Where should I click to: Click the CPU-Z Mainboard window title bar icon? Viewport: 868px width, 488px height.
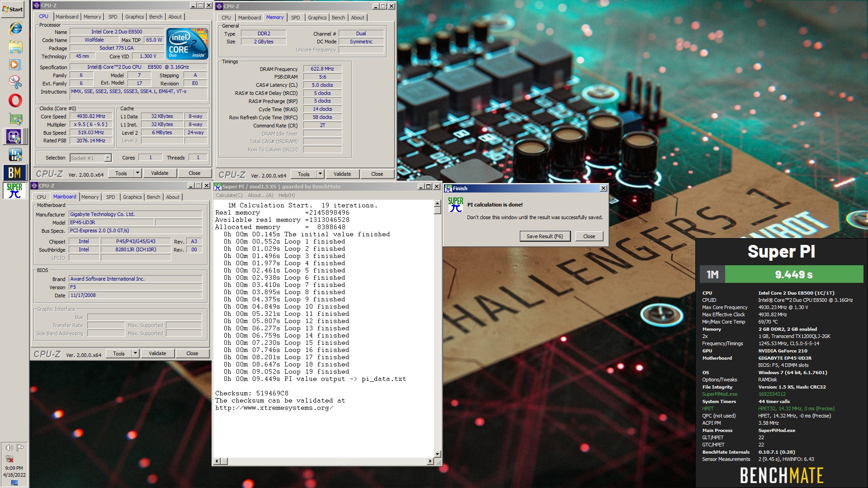[x=34, y=186]
